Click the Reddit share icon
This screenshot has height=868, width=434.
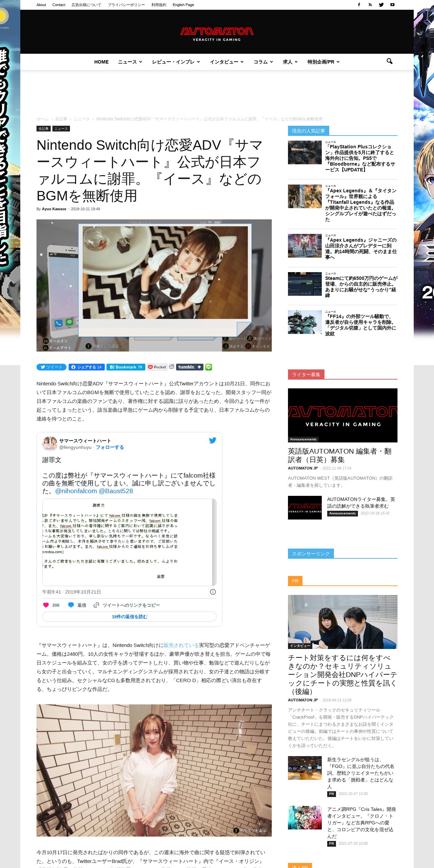pyautogui.click(x=172, y=367)
